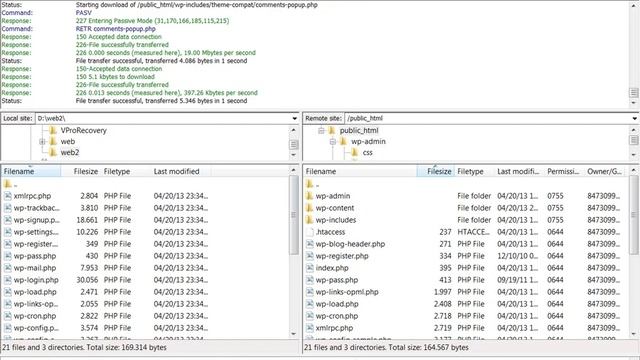Viewport: 640px width, 360px height.
Task: Click the wp-admin folder icon in remote file list
Action: [x=309, y=196]
